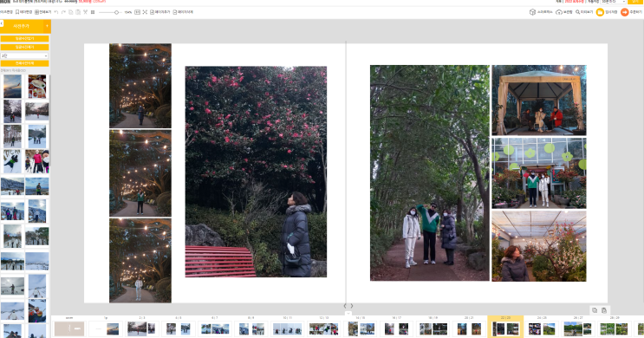
Task: Select the bottom light-tunnel photo on left page
Action: pyautogui.click(x=140, y=260)
